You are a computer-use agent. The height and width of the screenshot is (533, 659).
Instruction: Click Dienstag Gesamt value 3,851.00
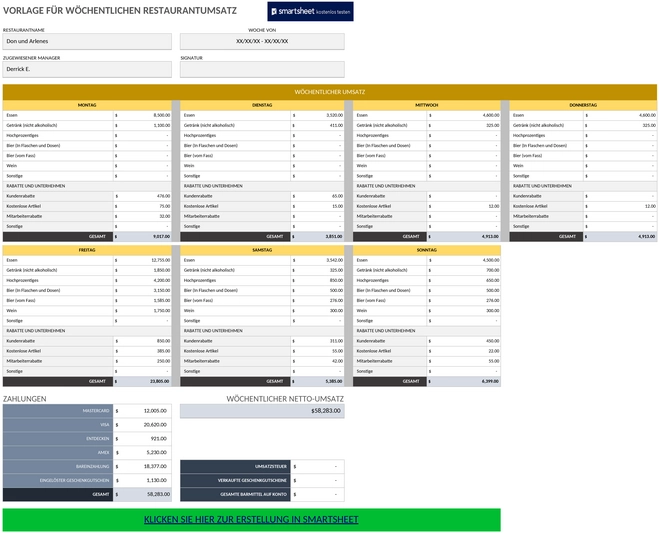pyautogui.click(x=317, y=237)
